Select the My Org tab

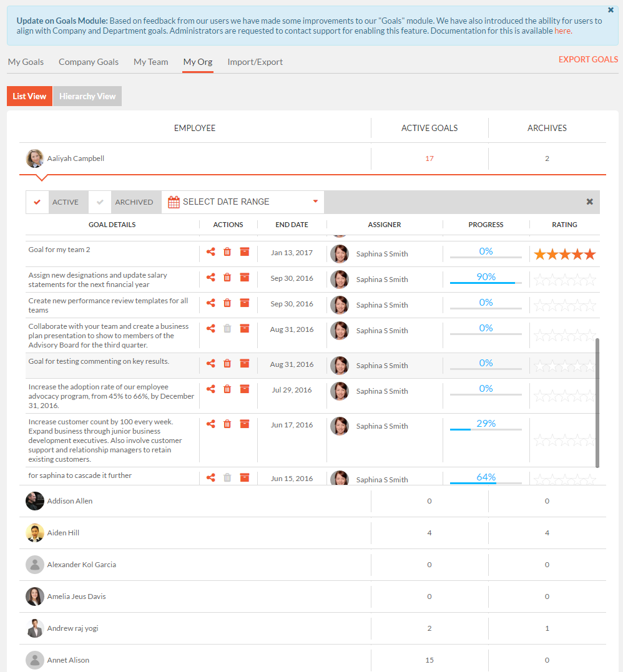(x=198, y=62)
